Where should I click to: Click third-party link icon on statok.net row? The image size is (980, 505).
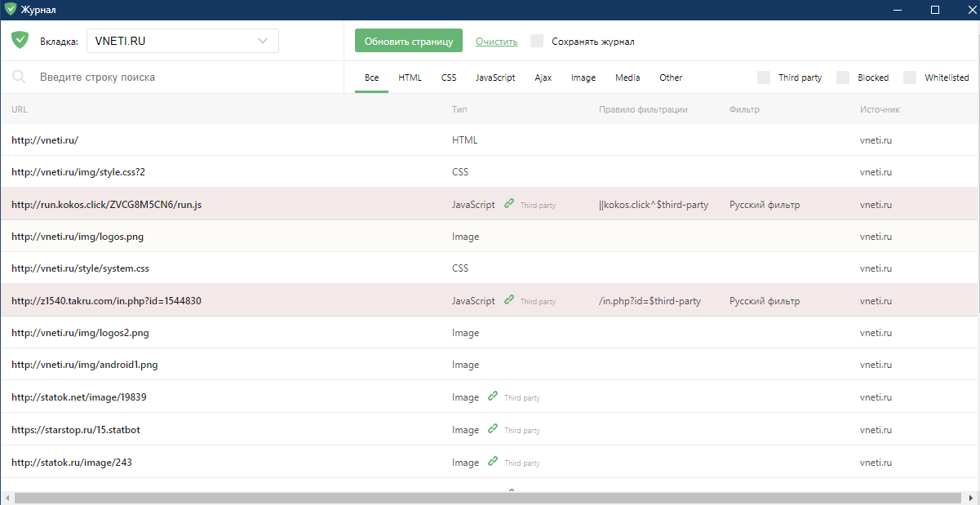point(493,396)
